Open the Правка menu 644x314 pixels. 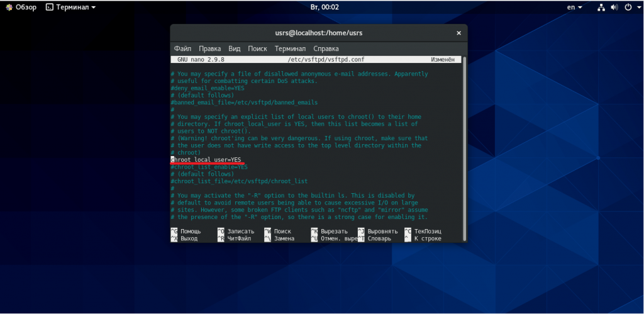(209, 48)
